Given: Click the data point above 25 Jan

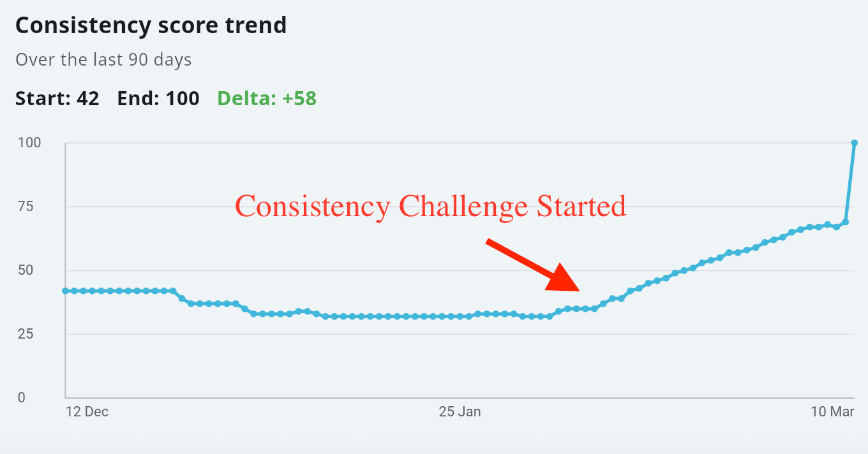Looking at the screenshot, I should [460, 316].
